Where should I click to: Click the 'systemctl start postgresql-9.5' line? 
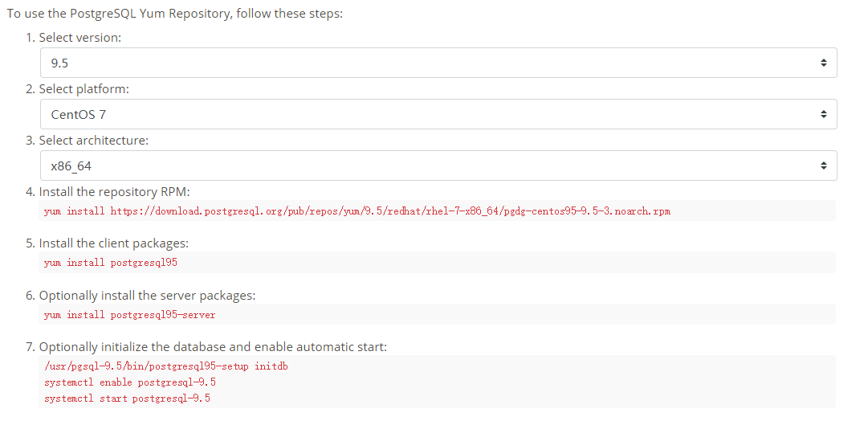(x=127, y=399)
